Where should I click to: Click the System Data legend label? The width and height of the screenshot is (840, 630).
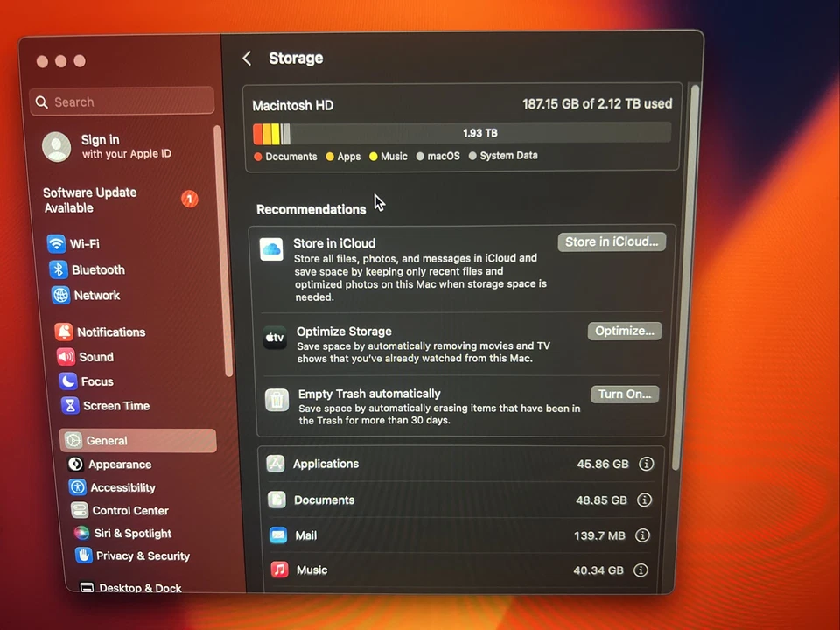coord(509,156)
